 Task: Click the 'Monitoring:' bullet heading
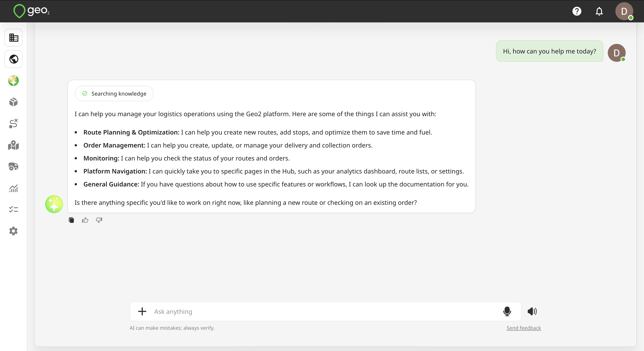(x=101, y=158)
